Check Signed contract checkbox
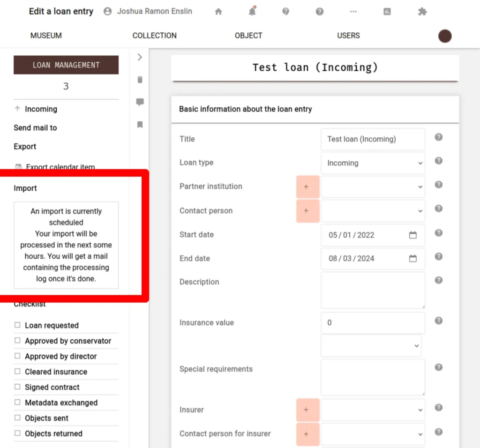Image resolution: width=480 pixels, height=448 pixels. coord(17,387)
